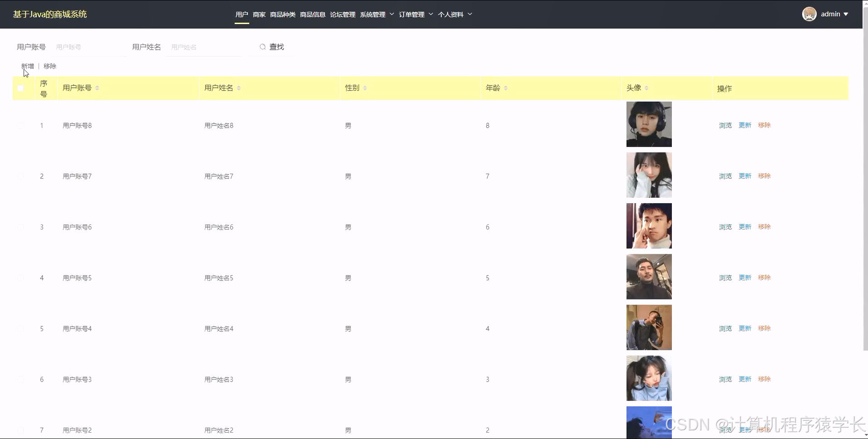Click the 用户姓名5 table cell

(219, 278)
